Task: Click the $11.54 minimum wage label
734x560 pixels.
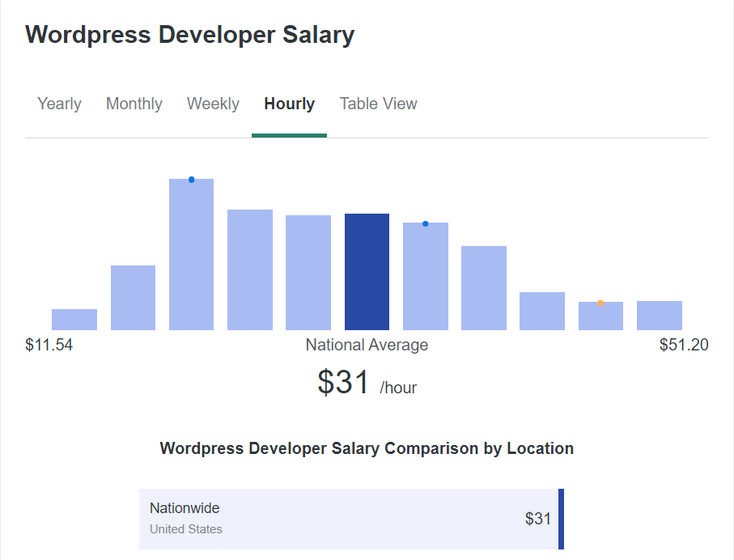Action: (x=49, y=346)
